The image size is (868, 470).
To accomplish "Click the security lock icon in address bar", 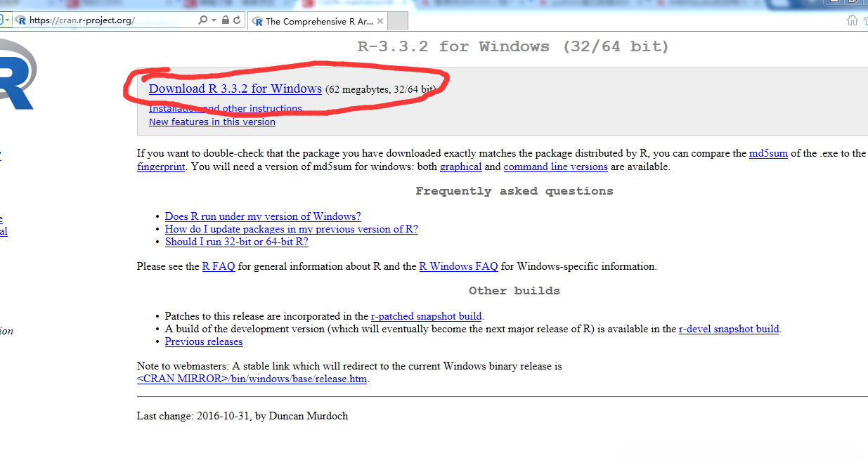I will click(225, 20).
